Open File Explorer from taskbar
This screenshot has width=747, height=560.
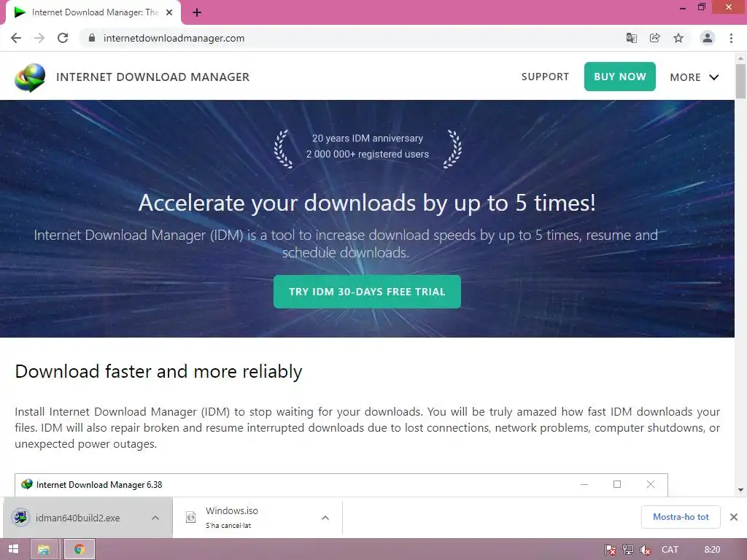(x=44, y=550)
